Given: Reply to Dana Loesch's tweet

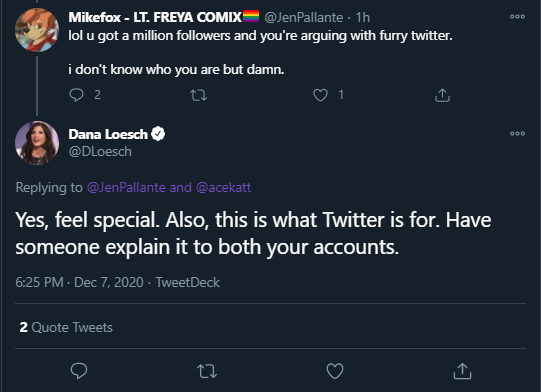Looking at the screenshot, I should pyautogui.click(x=79, y=371).
